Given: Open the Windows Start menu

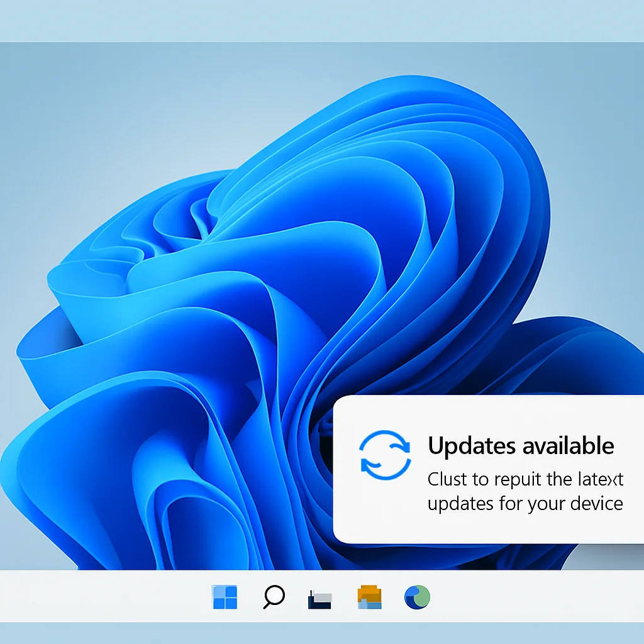Looking at the screenshot, I should [225, 597].
